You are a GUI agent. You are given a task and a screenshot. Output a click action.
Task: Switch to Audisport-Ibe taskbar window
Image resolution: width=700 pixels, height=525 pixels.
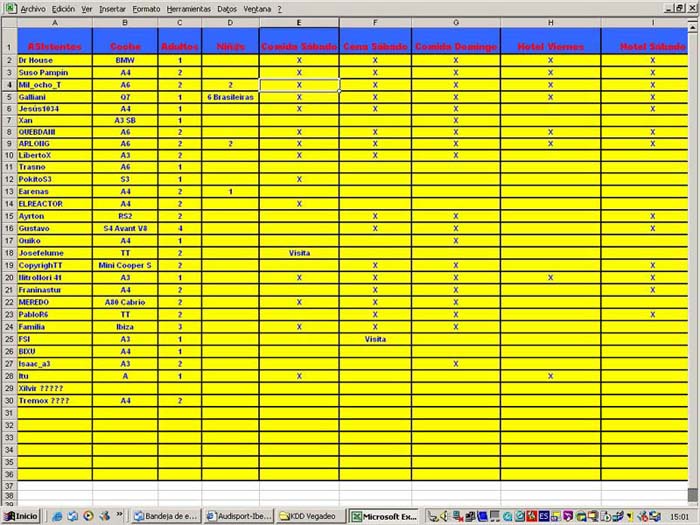(x=236, y=516)
